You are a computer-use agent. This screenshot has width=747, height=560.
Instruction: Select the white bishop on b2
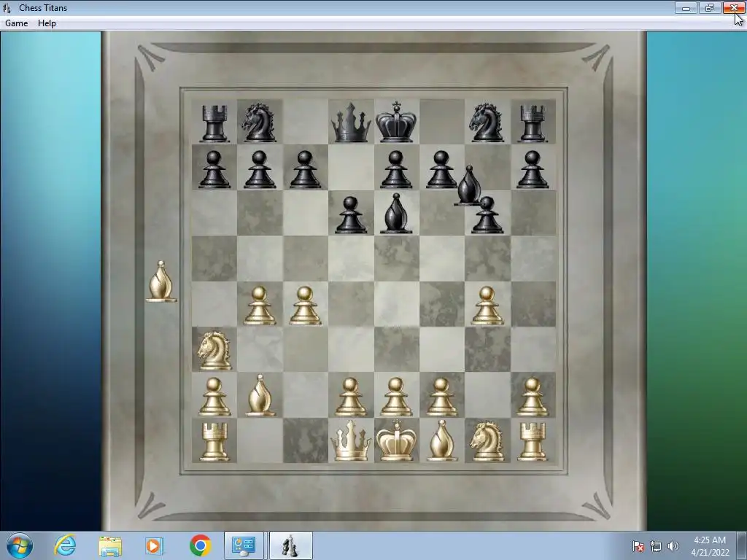260,395
